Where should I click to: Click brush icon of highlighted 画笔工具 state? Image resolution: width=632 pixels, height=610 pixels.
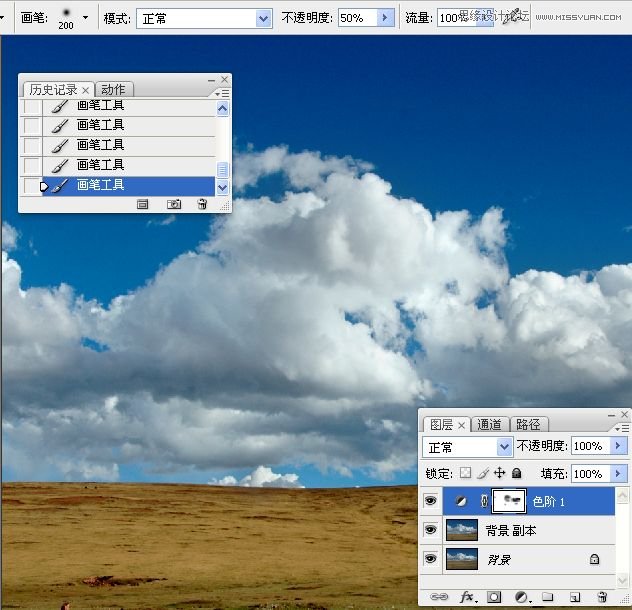point(60,186)
